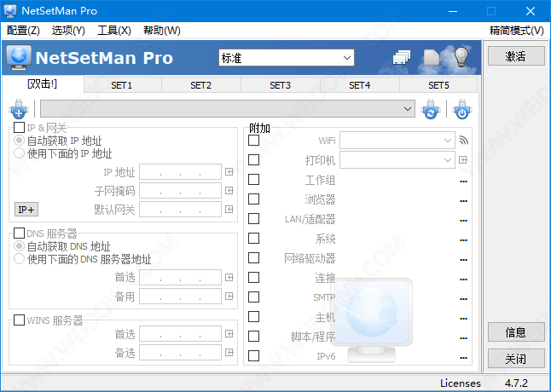This screenshot has height=392, width=551.
Task: Open 网络驱动器 settings ellipsis
Action: click(463, 260)
